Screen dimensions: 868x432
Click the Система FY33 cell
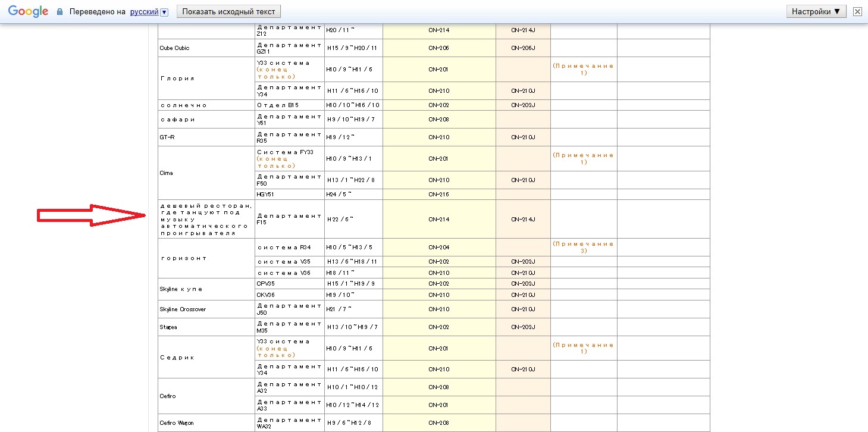(290, 159)
